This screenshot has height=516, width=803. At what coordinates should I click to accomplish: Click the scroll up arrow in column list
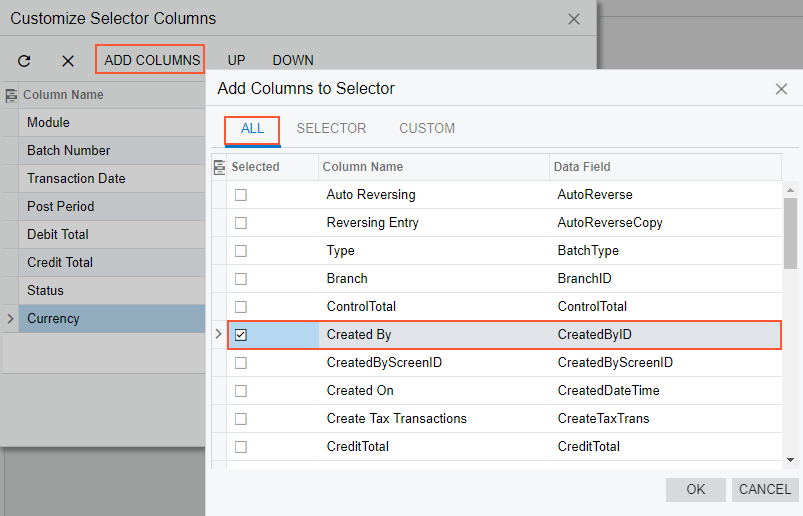point(791,189)
